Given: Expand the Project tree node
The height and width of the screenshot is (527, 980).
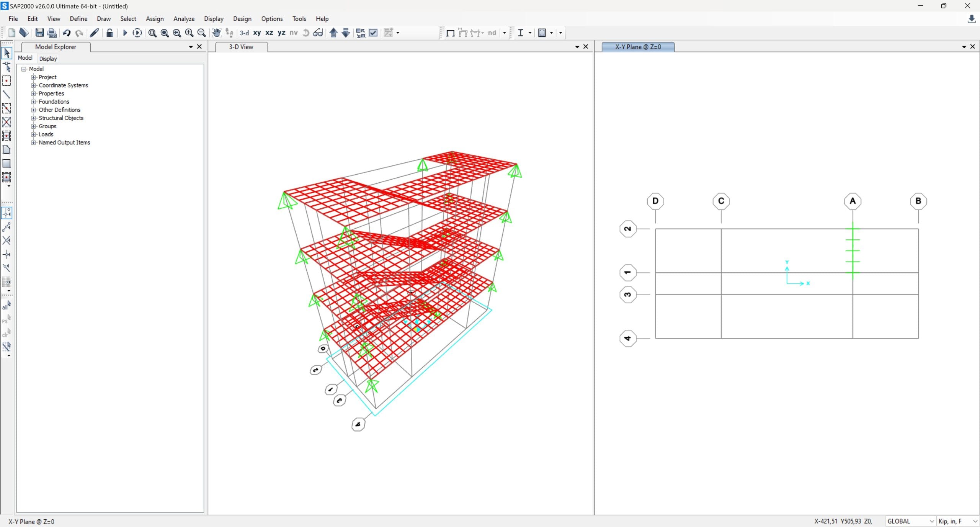Looking at the screenshot, I should pos(33,77).
